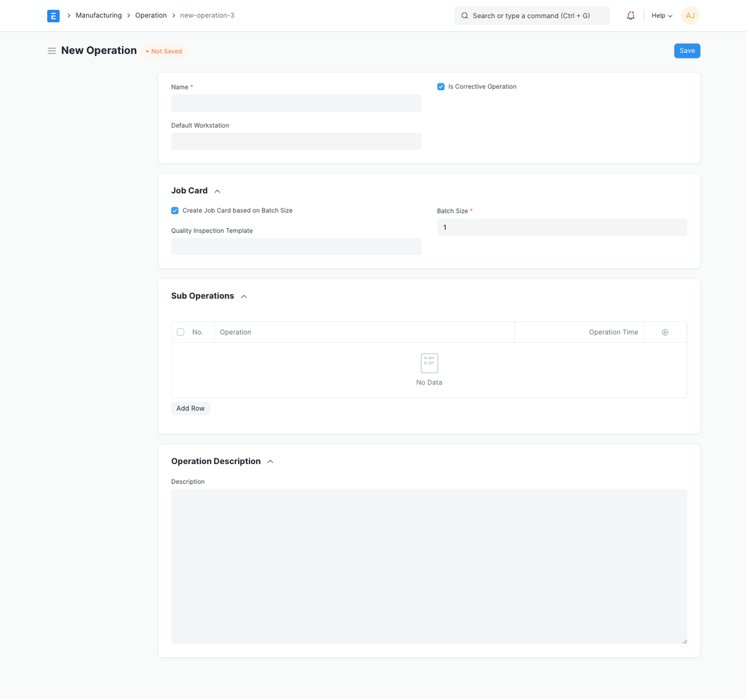Image resolution: width=747 pixels, height=700 pixels.
Task: Click the No Data placeholder icon
Action: click(x=429, y=363)
